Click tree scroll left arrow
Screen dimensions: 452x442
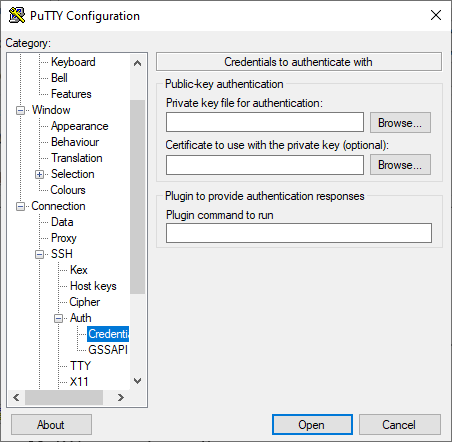[16, 397]
